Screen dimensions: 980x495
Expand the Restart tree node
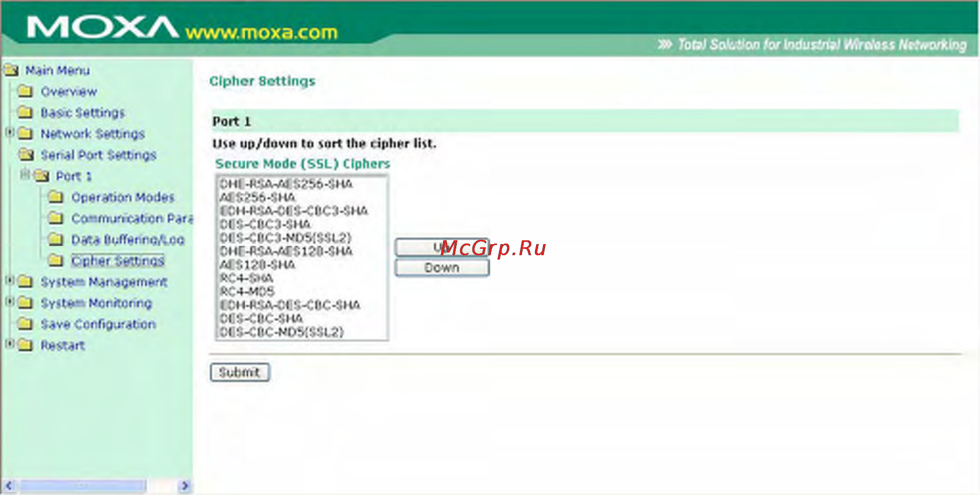[10, 344]
